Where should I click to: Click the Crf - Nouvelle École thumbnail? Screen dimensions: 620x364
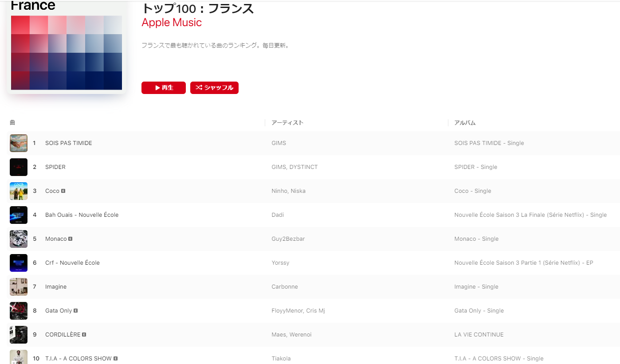(19, 263)
